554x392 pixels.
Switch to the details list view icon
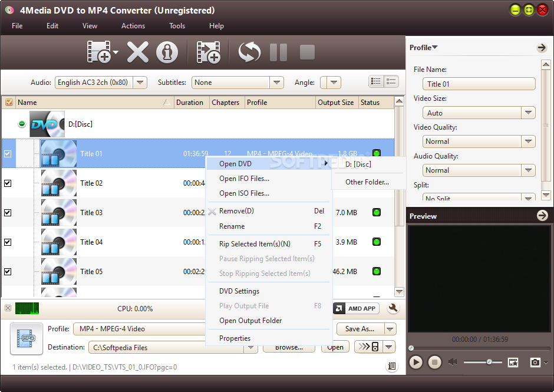click(x=375, y=82)
